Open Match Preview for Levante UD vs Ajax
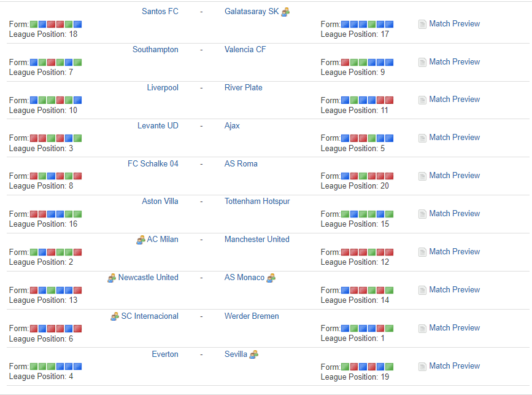 tap(454, 138)
